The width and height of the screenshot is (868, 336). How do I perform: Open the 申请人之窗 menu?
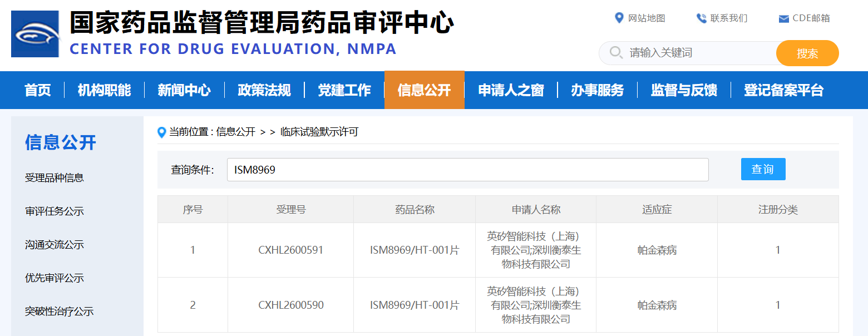point(511,90)
